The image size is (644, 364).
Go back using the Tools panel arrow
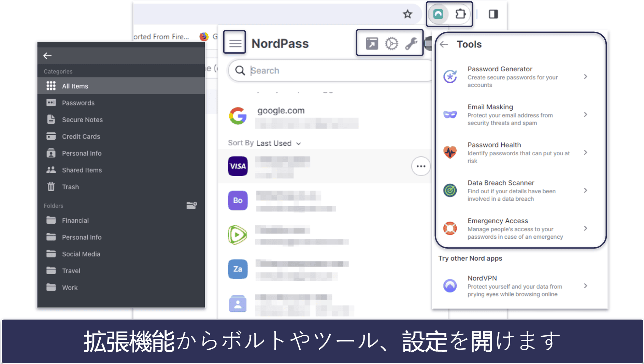click(444, 44)
